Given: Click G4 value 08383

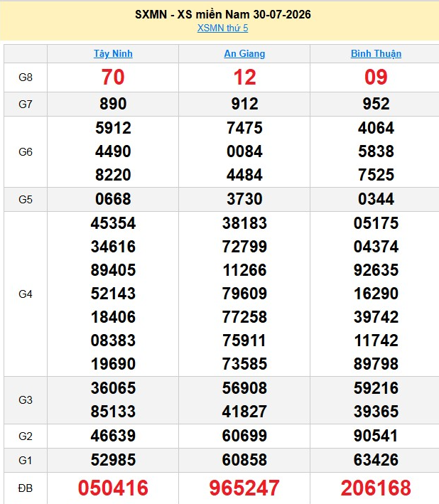Looking at the screenshot, I should tap(113, 341).
